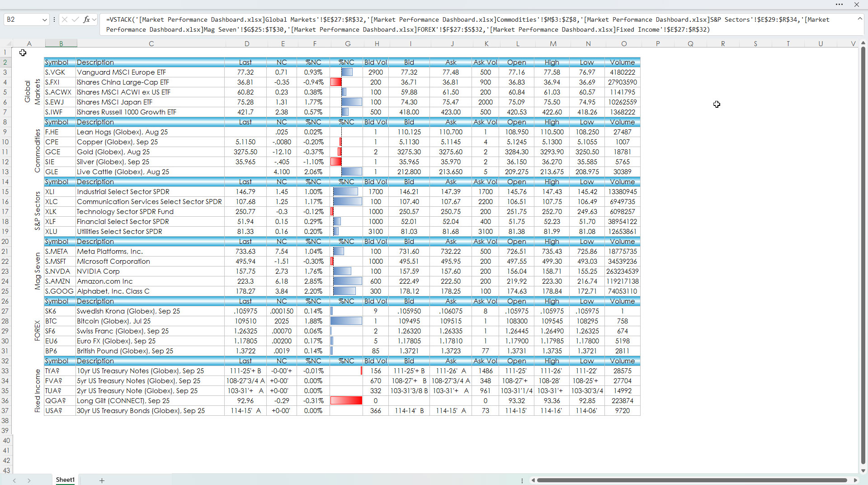Click the Mag Seven vertical label
The height and width of the screenshot is (485, 868).
(38, 271)
